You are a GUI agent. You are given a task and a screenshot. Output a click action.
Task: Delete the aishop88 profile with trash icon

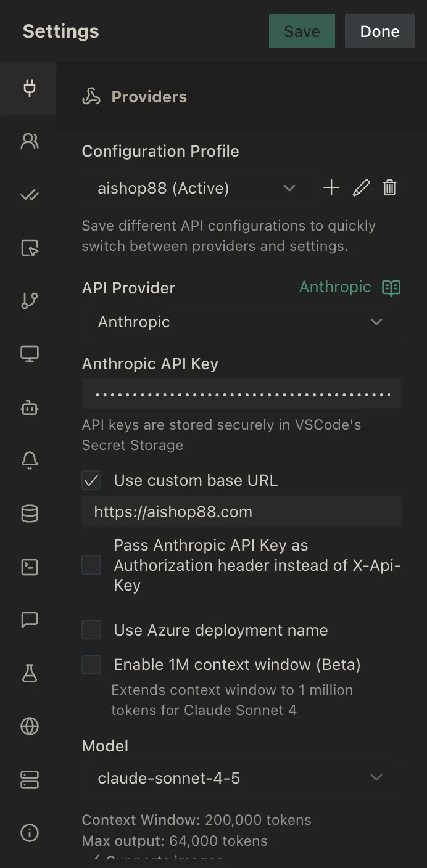(389, 188)
